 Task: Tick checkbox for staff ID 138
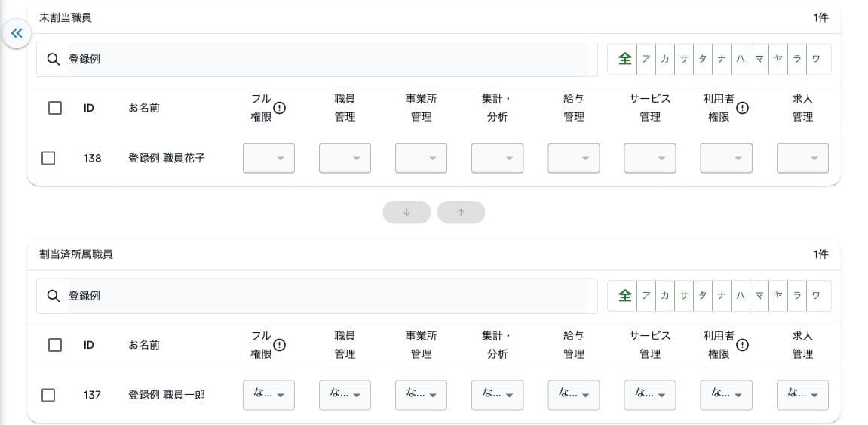[48, 159]
